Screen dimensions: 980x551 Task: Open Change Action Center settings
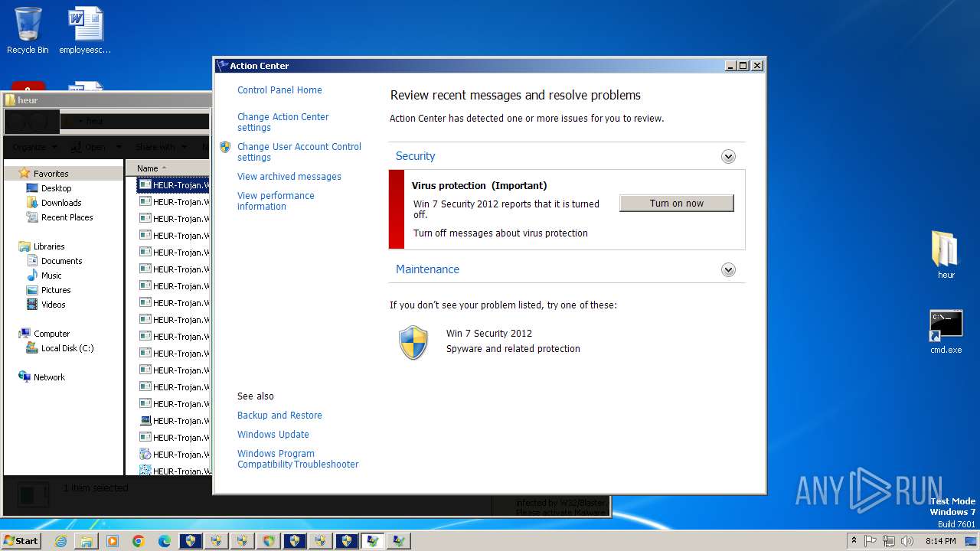coord(283,122)
